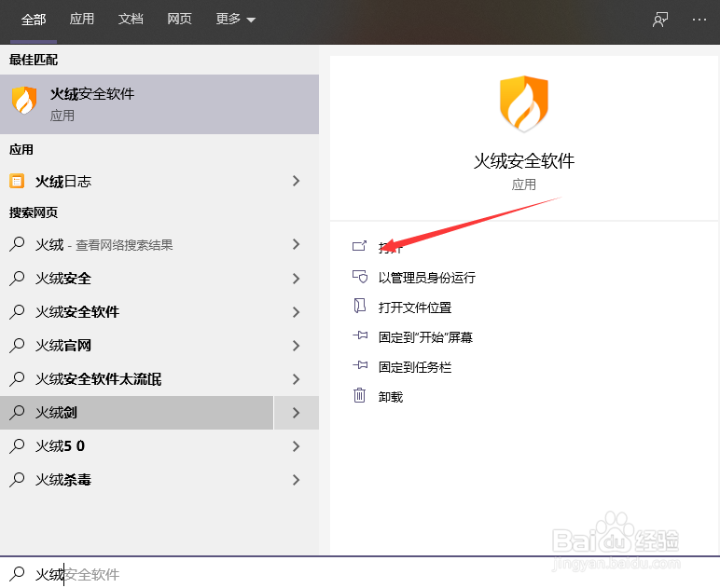The image size is (720, 588).
Task: Switch to the 应用 tab
Action: tap(82, 19)
